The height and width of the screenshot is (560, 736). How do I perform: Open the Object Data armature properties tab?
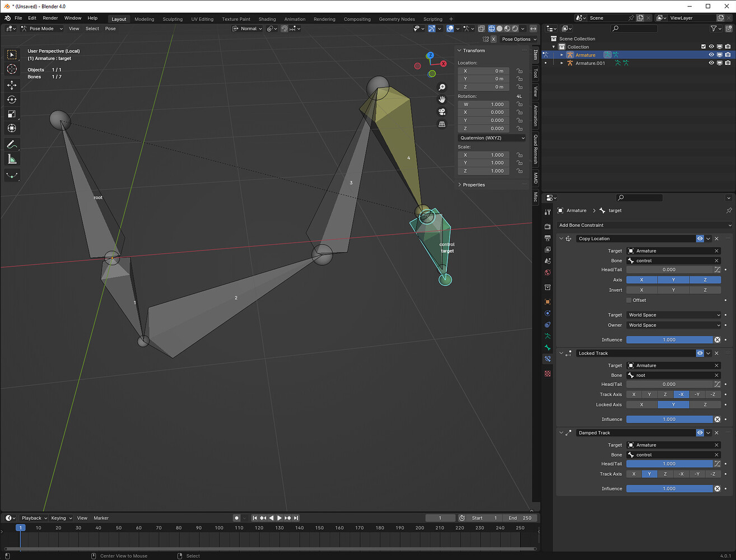[x=548, y=337]
